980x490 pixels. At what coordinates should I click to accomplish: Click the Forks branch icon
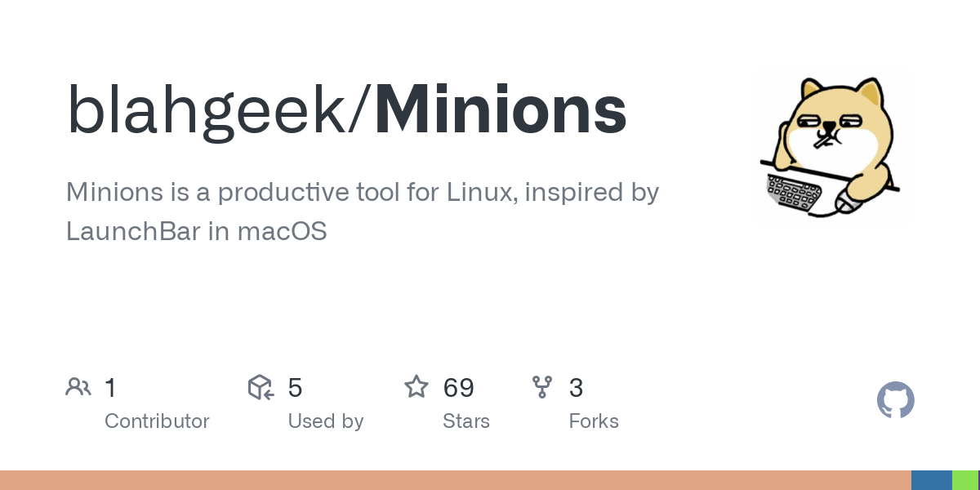542,387
